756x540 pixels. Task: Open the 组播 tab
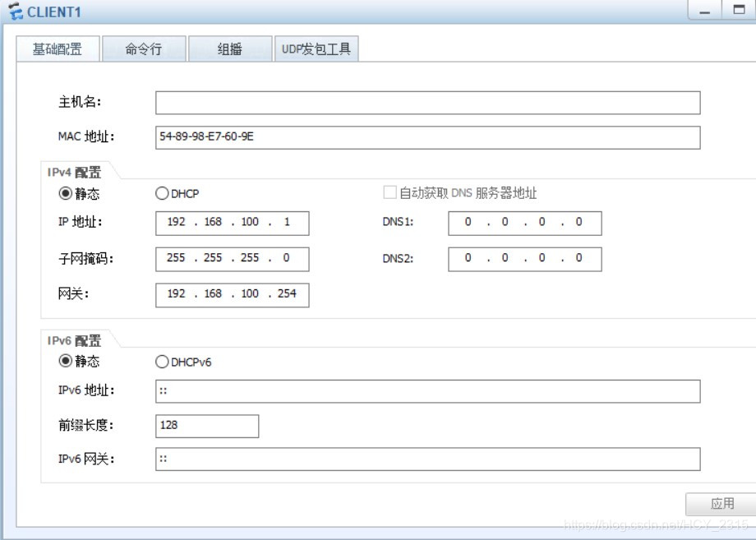[230, 48]
